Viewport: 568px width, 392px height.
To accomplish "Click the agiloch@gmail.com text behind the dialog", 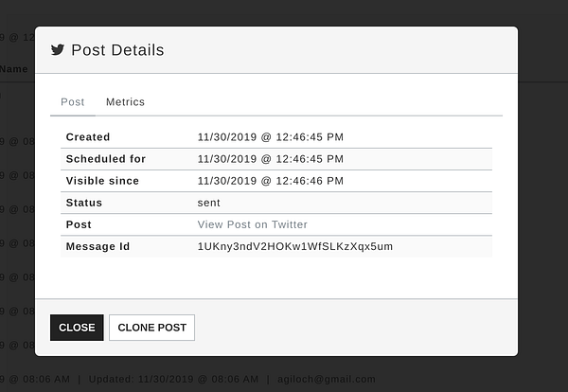I will click(327, 380).
